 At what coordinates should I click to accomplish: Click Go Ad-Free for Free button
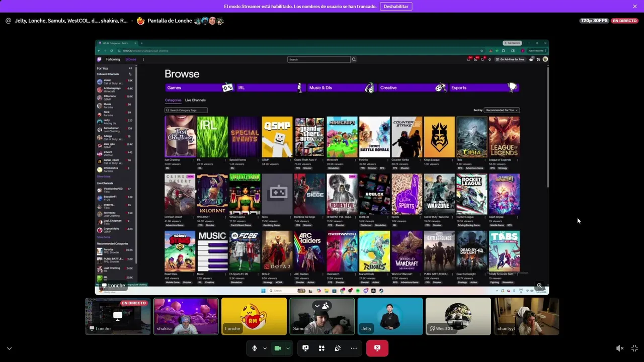[x=511, y=59]
